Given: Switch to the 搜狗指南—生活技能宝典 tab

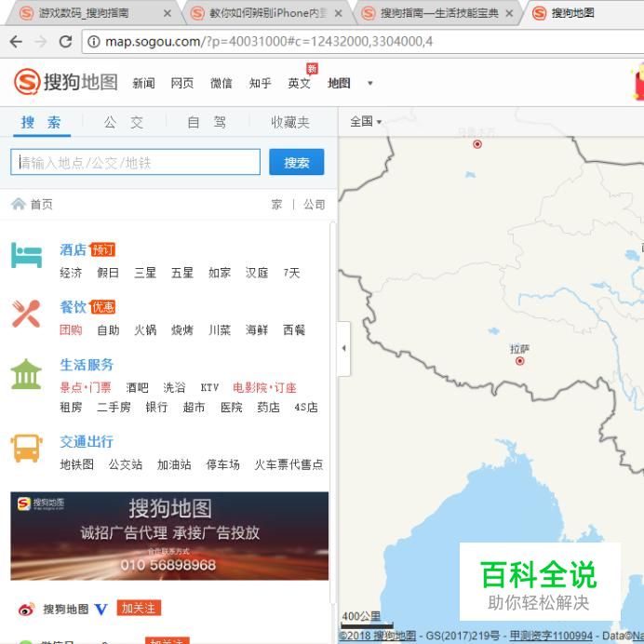Looking at the screenshot, I should point(439,14).
